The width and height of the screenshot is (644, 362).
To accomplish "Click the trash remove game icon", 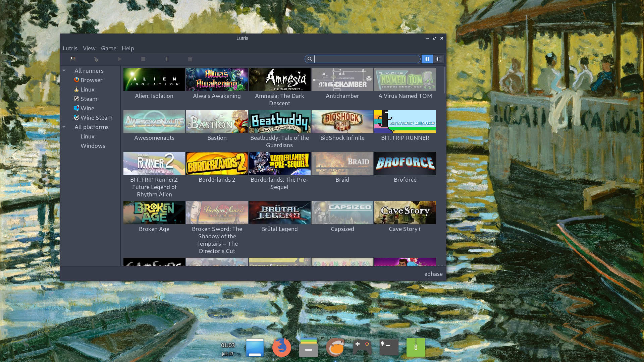I will click(190, 59).
